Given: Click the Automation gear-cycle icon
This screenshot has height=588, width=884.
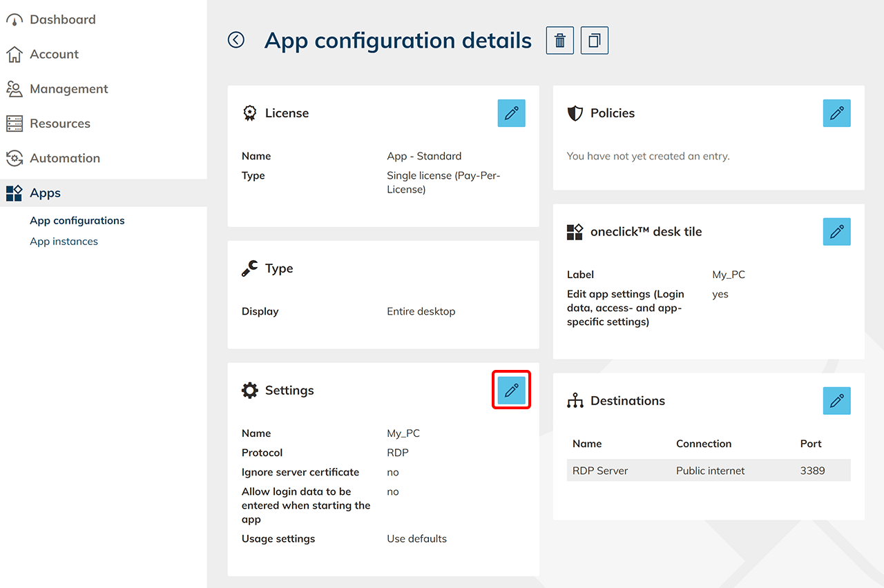Looking at the screenshot, I should (15, 158).
